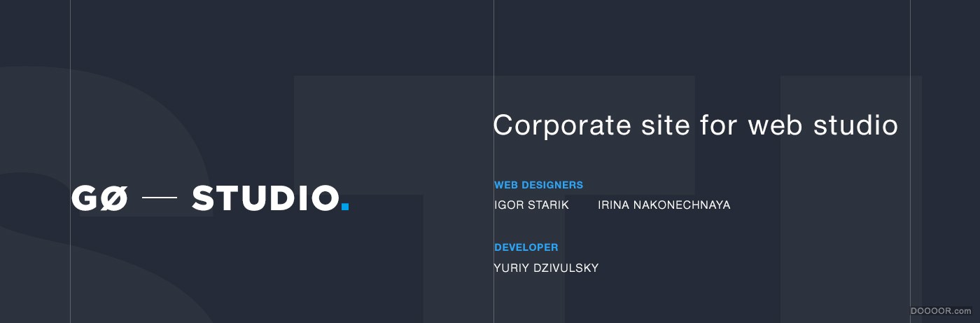Click the DOOOOR.com watermark
Screen dimensions: 980x323
pos(940,310)
